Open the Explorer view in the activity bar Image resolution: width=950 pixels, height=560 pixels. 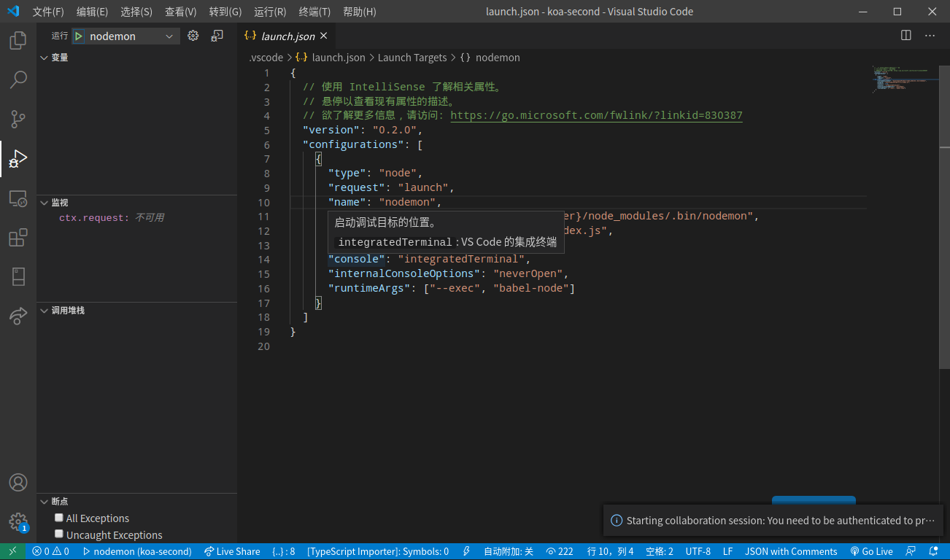point(18,40)
